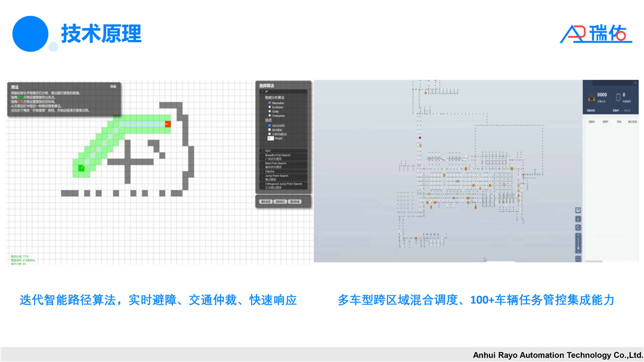Click the refresh icon on map toolbar
The height and width of the screenshot is (362, 644).
578,227
